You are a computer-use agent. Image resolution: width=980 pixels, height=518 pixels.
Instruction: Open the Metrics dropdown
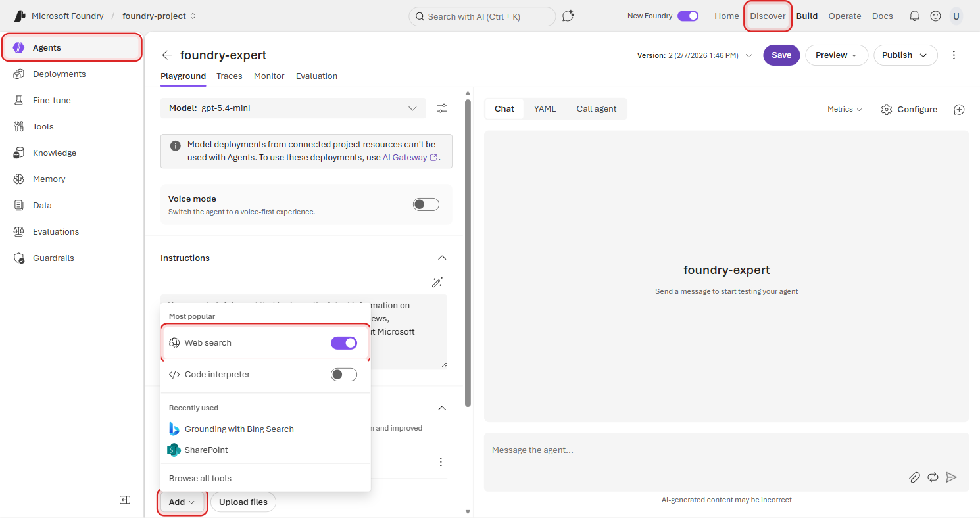pyautogui.click(x=845, y=110)
